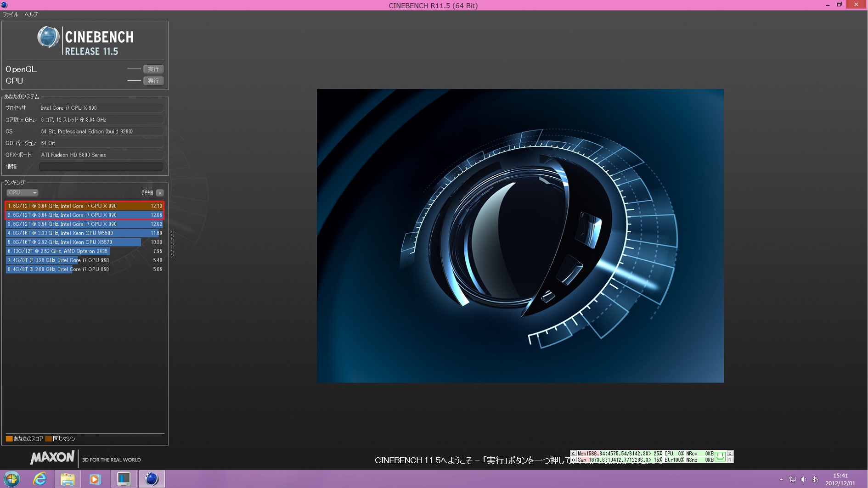The height and width of the screenshot is (488, 868).
Task: Select the Xeon CPU X5570 ranking row
Action: 85,242
